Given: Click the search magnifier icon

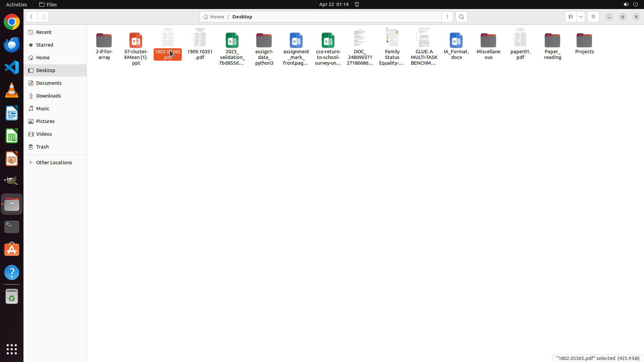Looking at the screenshot, I should click(461, 17).
